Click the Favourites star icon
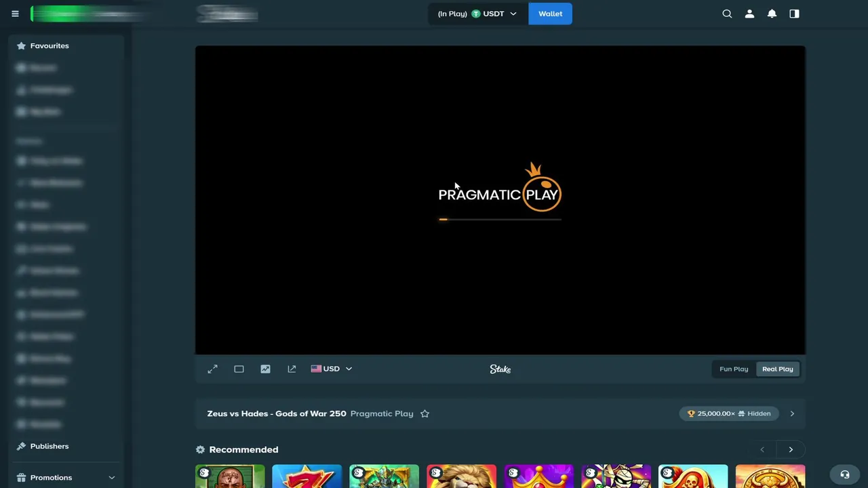 pyautogui.click(x=21, y=45)
